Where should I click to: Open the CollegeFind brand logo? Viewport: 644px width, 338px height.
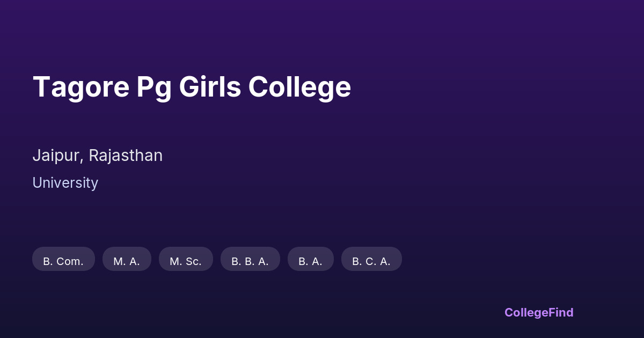pyautogui.click(x=539, y=312)
